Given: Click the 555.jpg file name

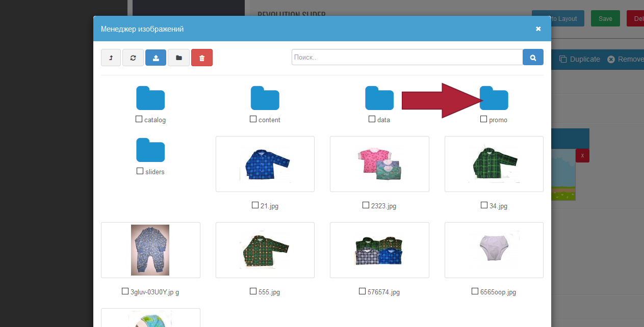Looking at the screenshot, I should [269, 292].
